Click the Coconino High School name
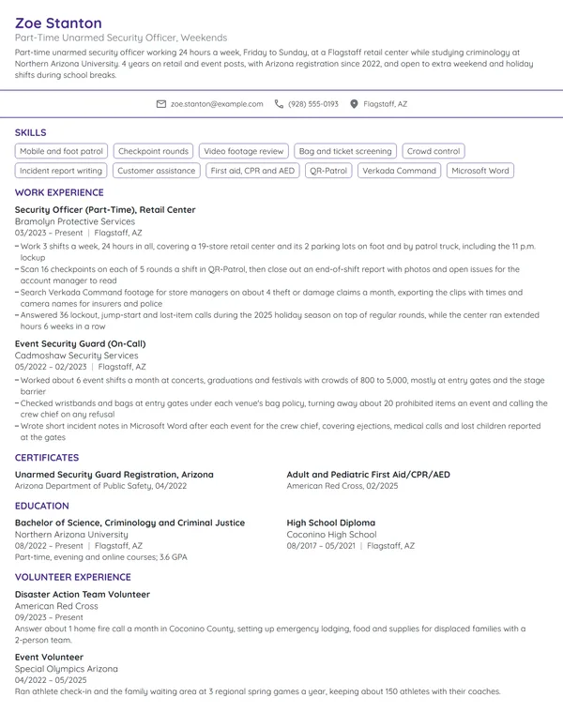This screenshot has width=563, height=728. click(331, 535)
